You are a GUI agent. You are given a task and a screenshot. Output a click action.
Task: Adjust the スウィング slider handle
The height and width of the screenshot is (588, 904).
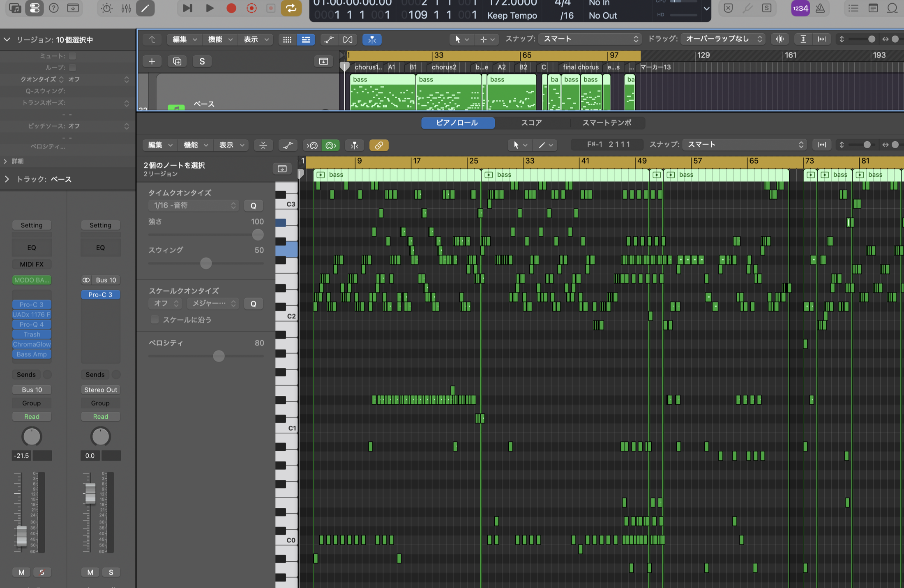point(206,263)
